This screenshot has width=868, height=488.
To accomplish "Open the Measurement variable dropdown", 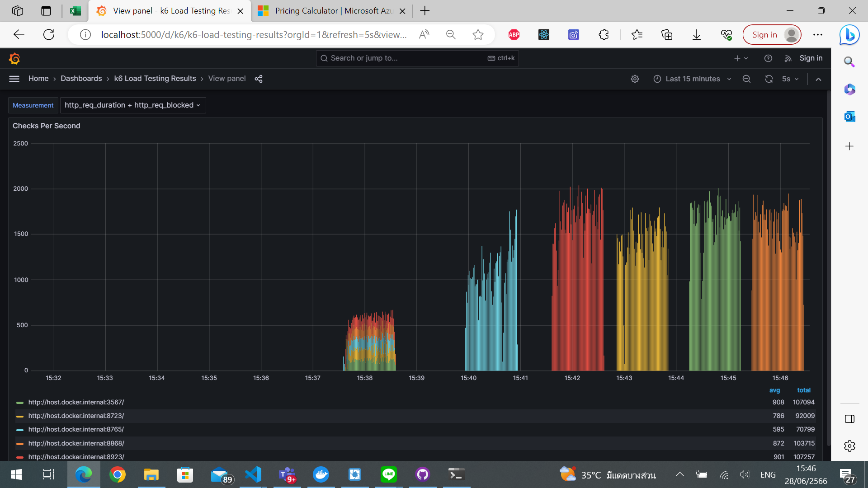I will tap(132, 105).
